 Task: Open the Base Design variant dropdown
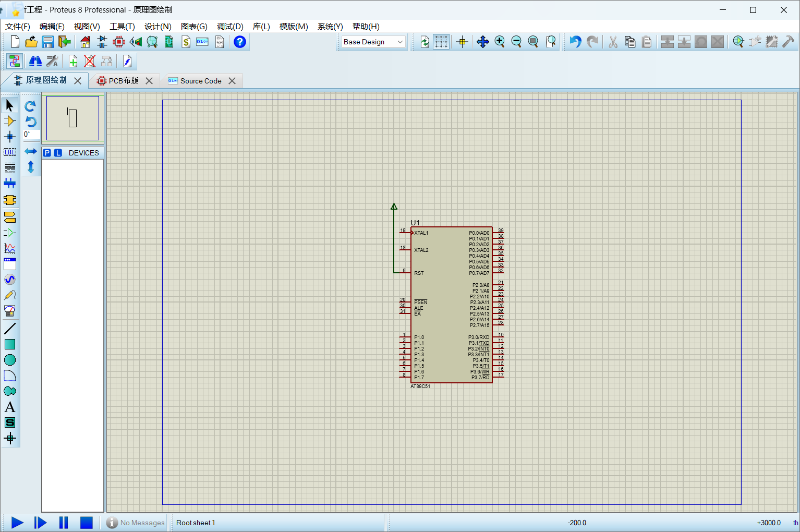pos(373,42)
